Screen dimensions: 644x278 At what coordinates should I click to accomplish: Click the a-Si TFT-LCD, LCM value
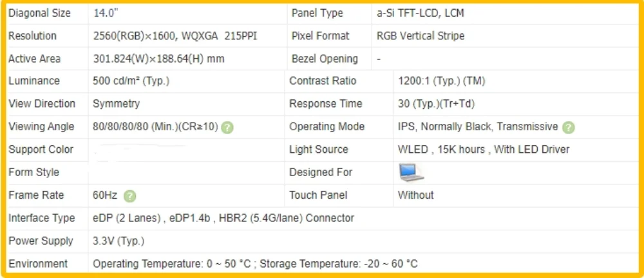point(420,13)
